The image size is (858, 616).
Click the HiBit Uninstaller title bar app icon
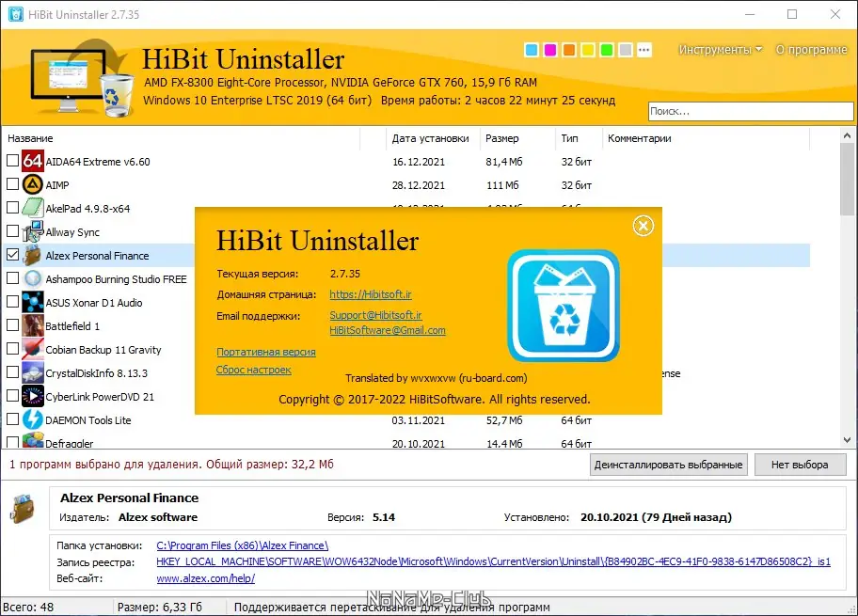click(16, 14)
